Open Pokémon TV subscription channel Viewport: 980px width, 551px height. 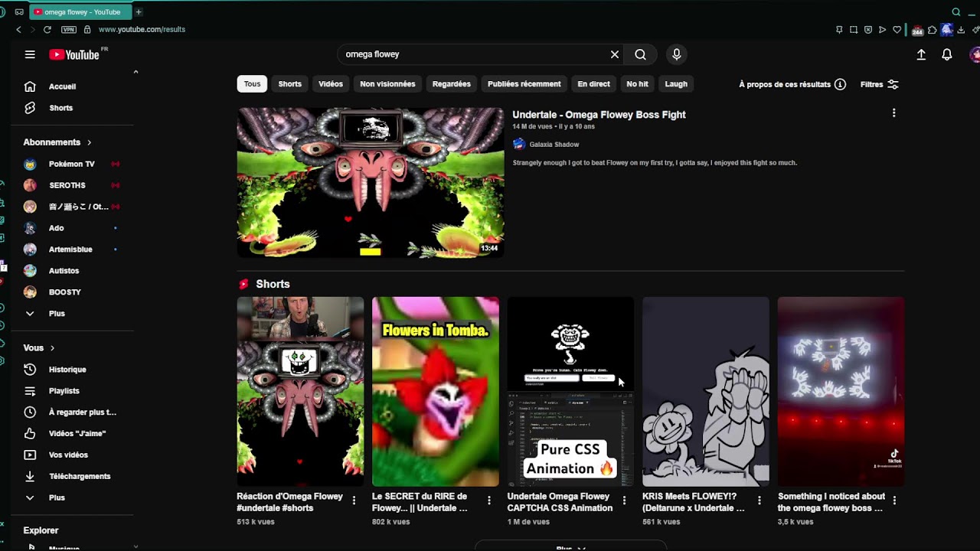[x=72, y=164]
